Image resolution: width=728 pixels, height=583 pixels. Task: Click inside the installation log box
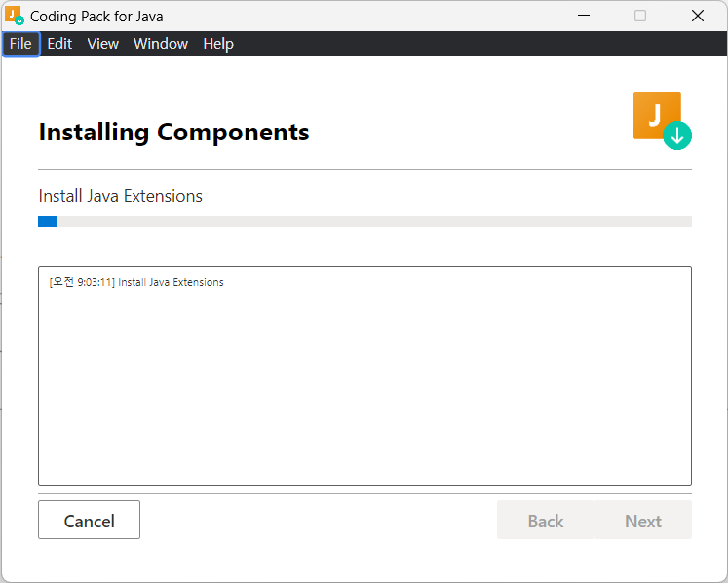[x=364, y=375]
